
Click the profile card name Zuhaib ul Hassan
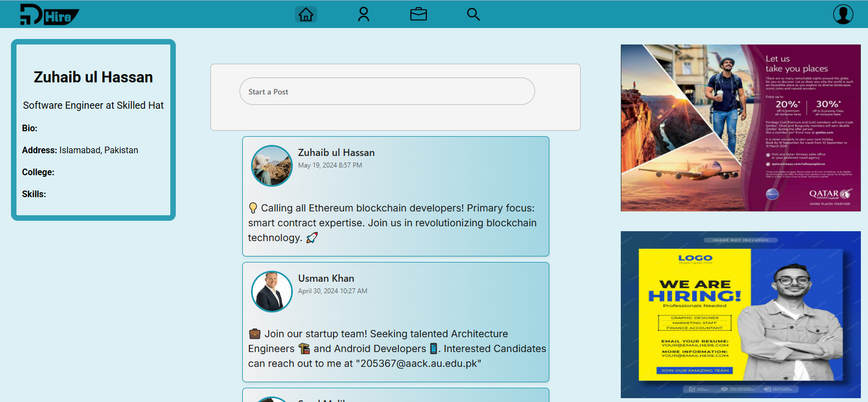(93, 77)
